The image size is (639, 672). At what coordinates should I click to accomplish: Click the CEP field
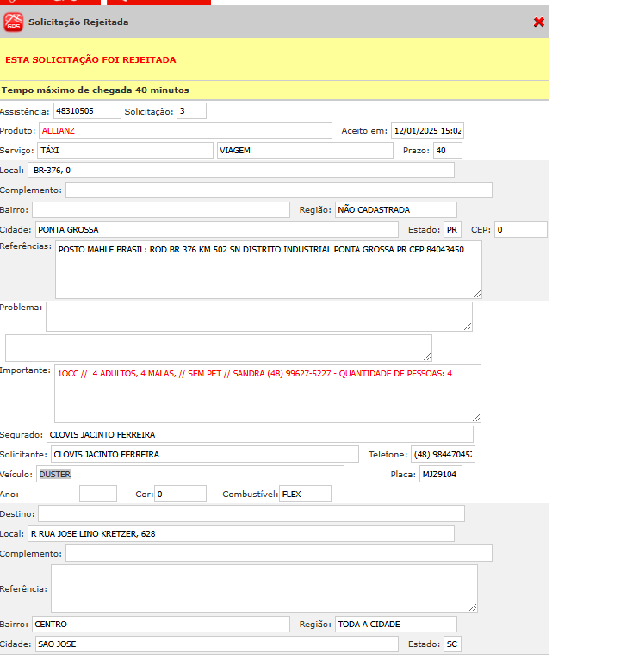coord(521,230)
